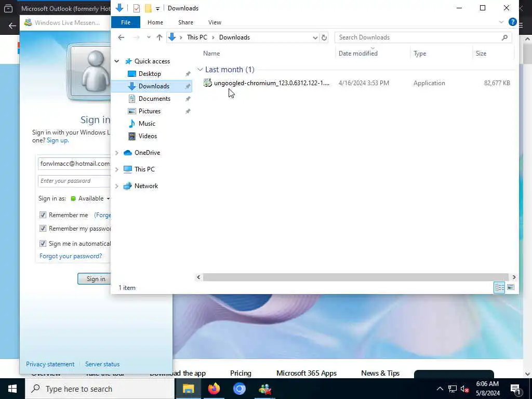Open Documents in the navigation pane
This screenshot has height=399, width=532.
154,99
